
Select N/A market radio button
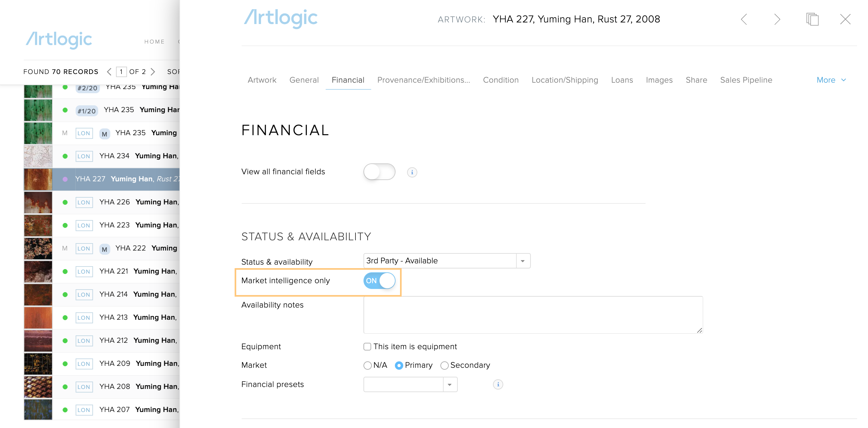(368, 365)
